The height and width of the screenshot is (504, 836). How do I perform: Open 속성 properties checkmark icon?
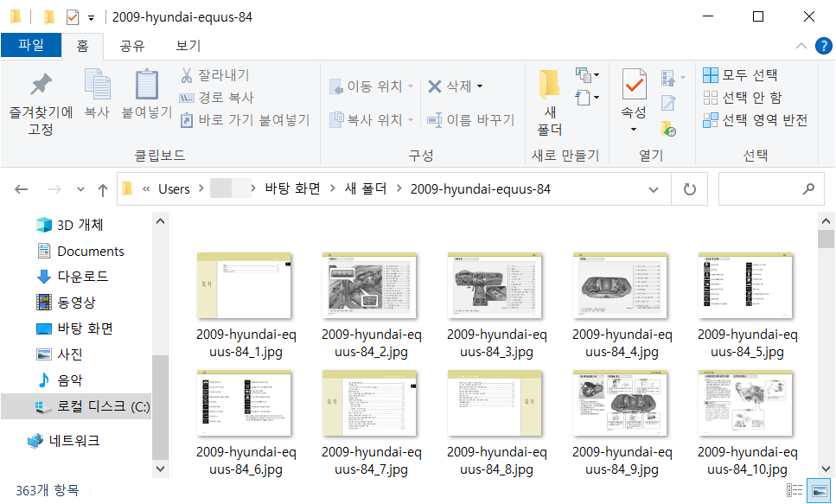pos(634,84)
